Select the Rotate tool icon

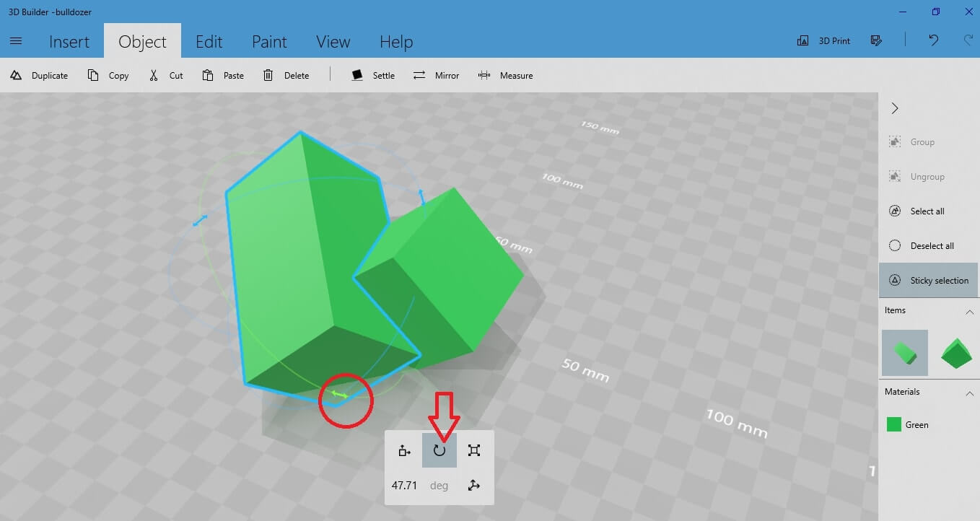click(x=439, y=450)
